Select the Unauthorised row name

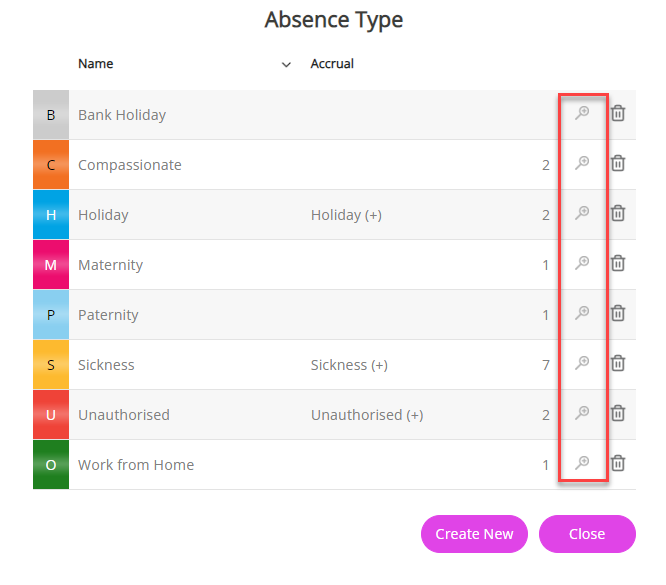coord(124,415)
